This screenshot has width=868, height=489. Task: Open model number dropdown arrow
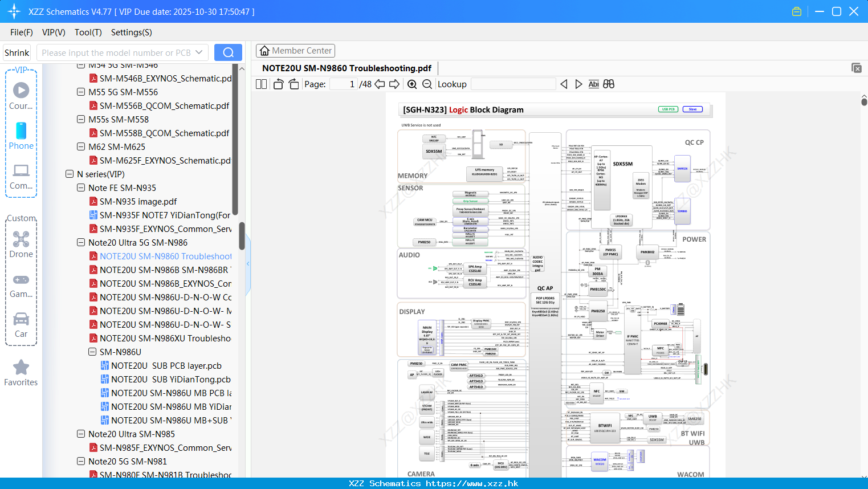(199, 52)
